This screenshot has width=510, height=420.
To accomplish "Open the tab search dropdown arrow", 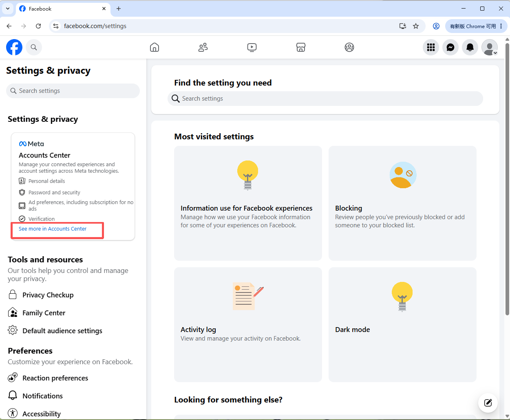I will pos(8,9).
